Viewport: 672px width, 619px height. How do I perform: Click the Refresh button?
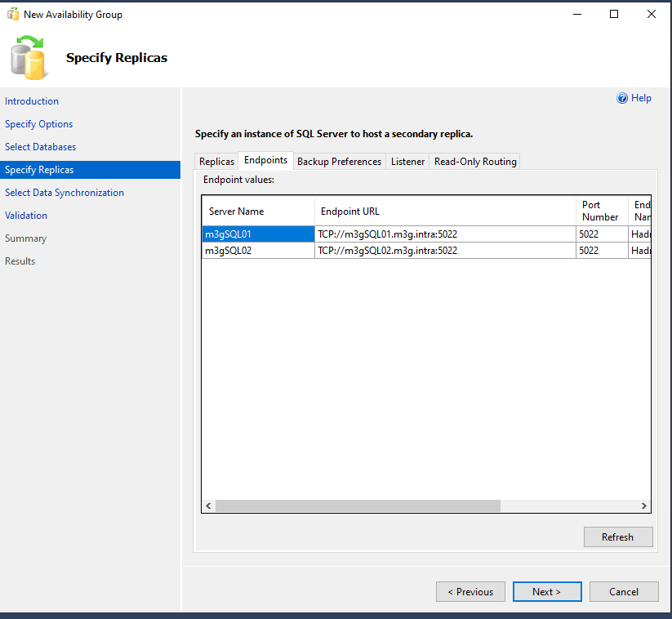coord(618,537)
